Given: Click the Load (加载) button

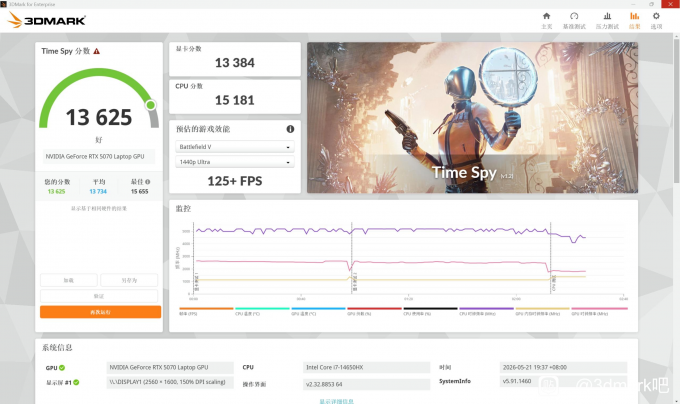Looking at the screenshot, I should click(69, 280).
